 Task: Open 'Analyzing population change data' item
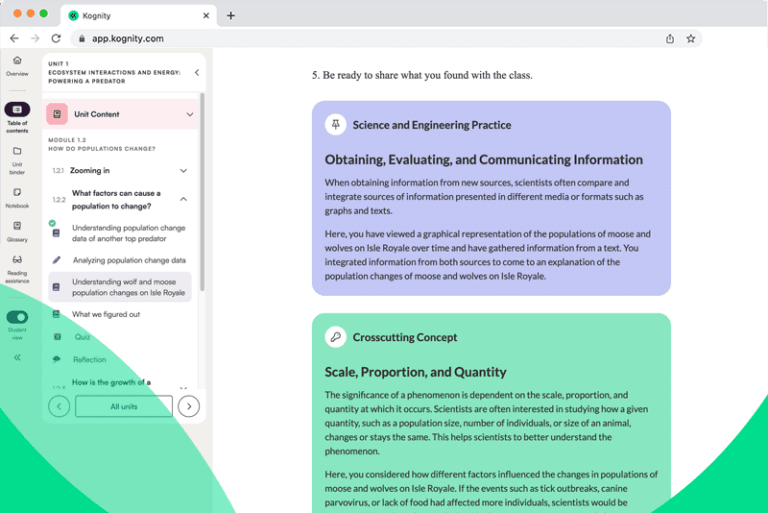128,260
